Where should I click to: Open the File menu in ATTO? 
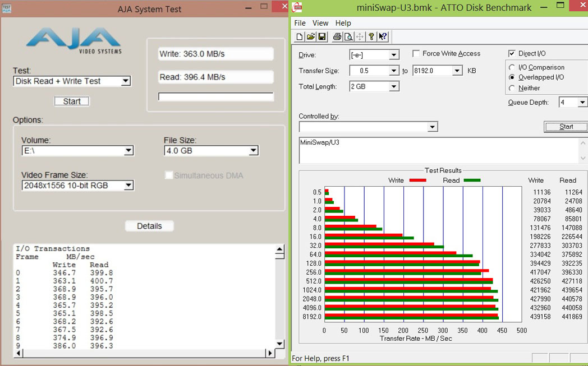300,23
